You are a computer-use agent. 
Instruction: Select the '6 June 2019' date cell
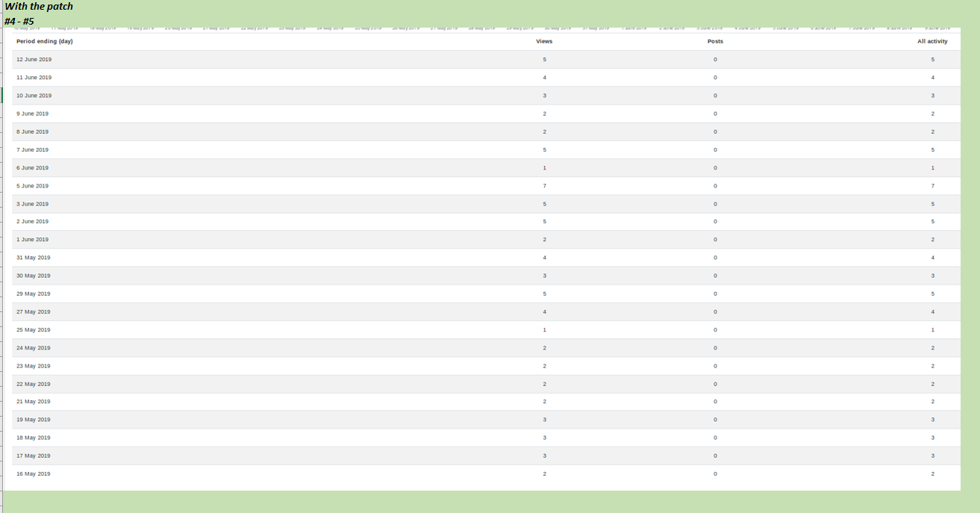pyautogui.click(x=32, y=167)
